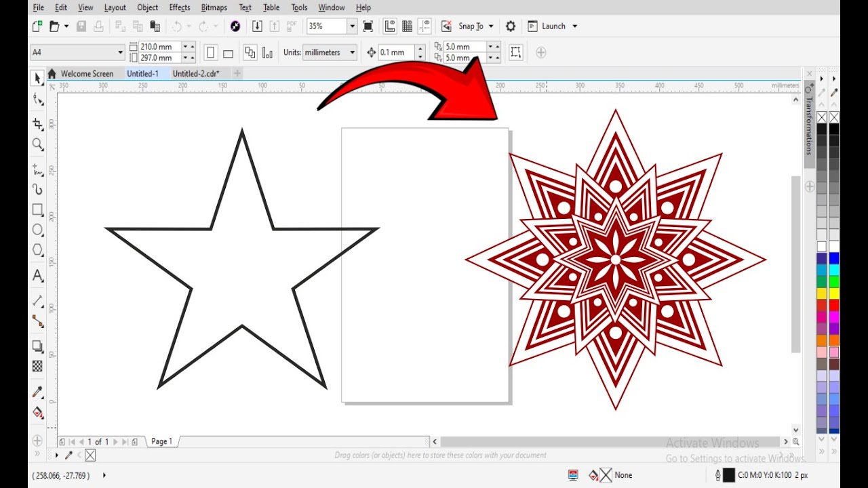Select the Polygon tool
This screenshot has height=488, width=868.
coord(38,250)
